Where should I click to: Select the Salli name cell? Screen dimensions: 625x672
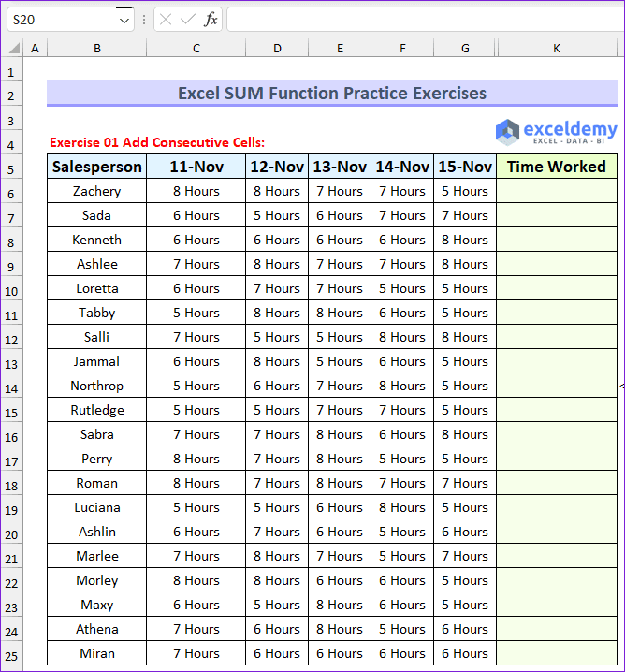[x=96, y=337]
